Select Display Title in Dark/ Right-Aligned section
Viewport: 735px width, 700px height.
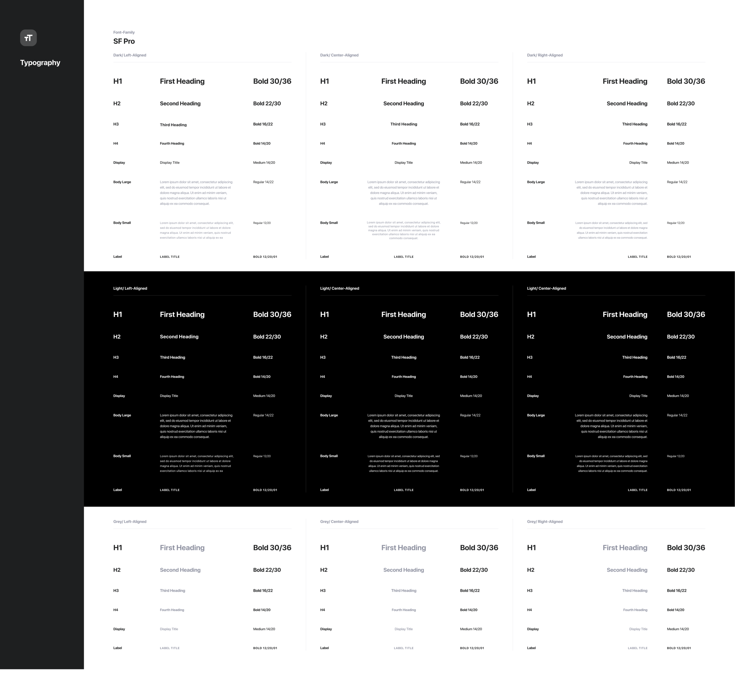(x=638, y=163)
